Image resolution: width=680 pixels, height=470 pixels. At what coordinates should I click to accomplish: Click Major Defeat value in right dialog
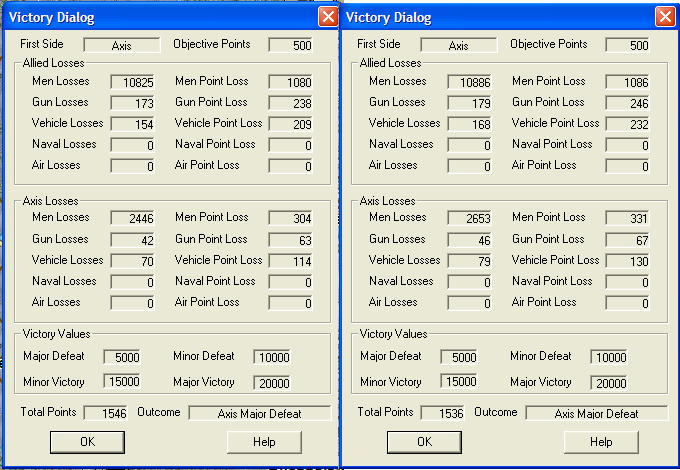click(459, 357)
